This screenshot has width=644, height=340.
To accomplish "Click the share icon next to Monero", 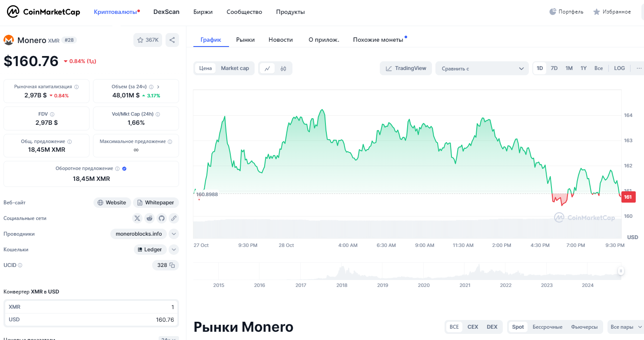I will tap(172, 40).
